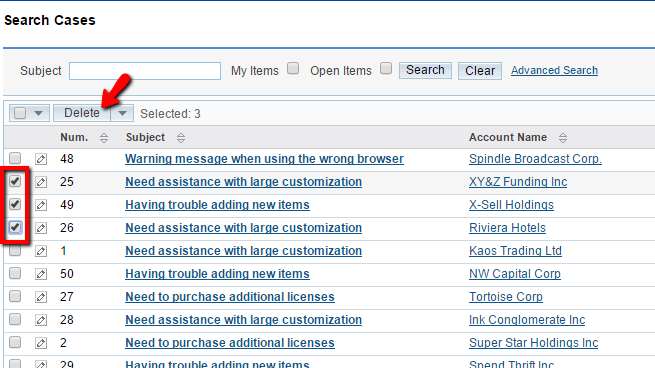Screen dimensions: 655x368
Task: Click the Clear button
Action: tap(480, 71)
